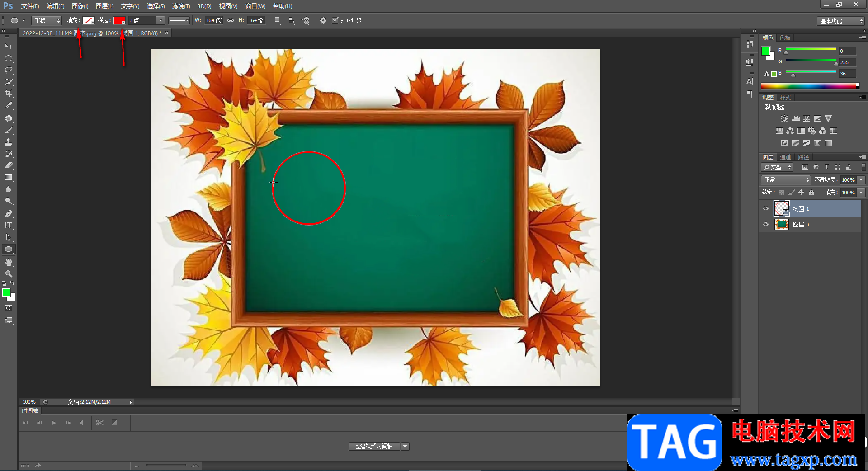Select the Eraser tool
The image size is (868, 471).
tap(9, 166)
